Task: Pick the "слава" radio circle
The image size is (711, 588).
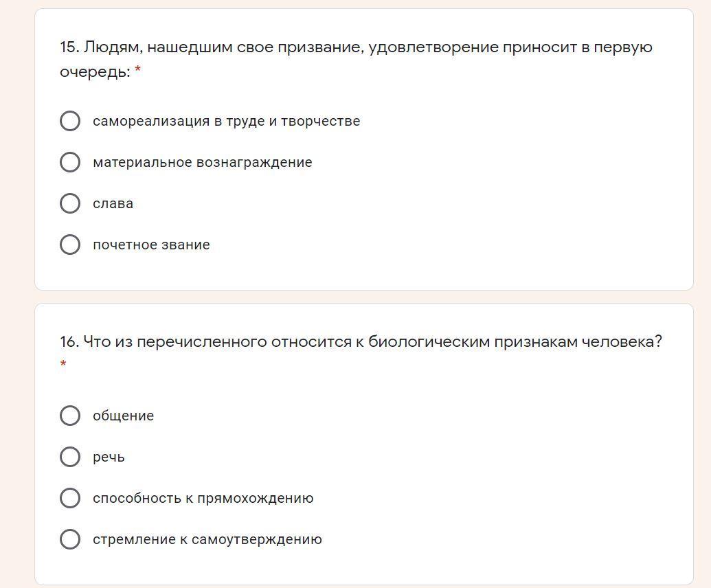Action: click(x=70, y=203)
